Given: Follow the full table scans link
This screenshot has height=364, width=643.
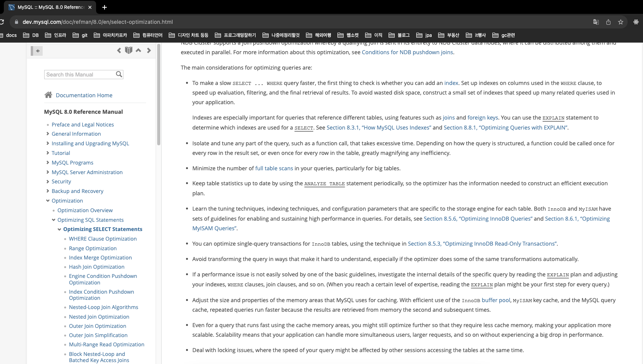Looking at the screenshot, I should pyautogui.click(x=274, y=168).
